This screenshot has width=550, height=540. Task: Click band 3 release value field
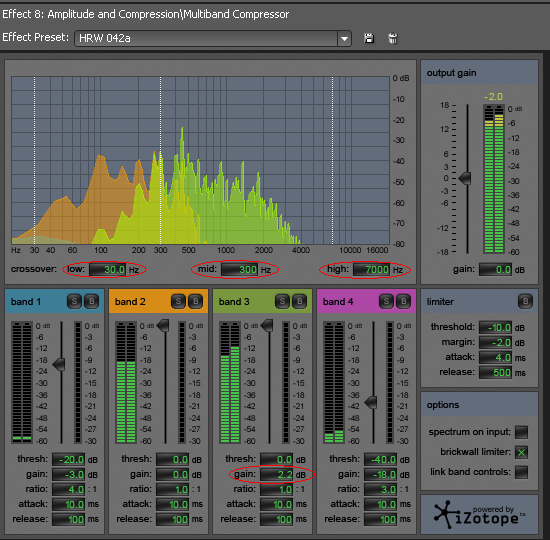tap(276, 520)
